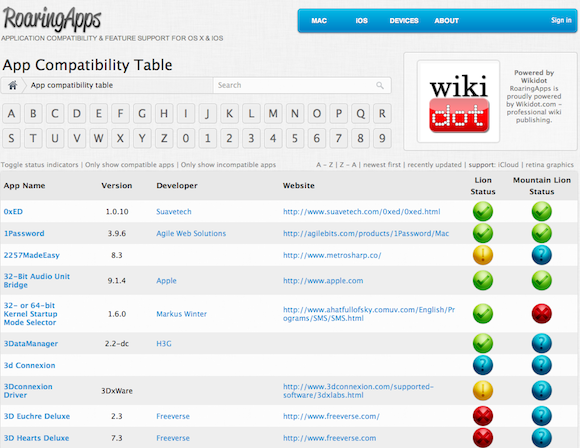Click the search magnifier icon
The width and height of the screenshot is (580, 448).
(380, 85)
